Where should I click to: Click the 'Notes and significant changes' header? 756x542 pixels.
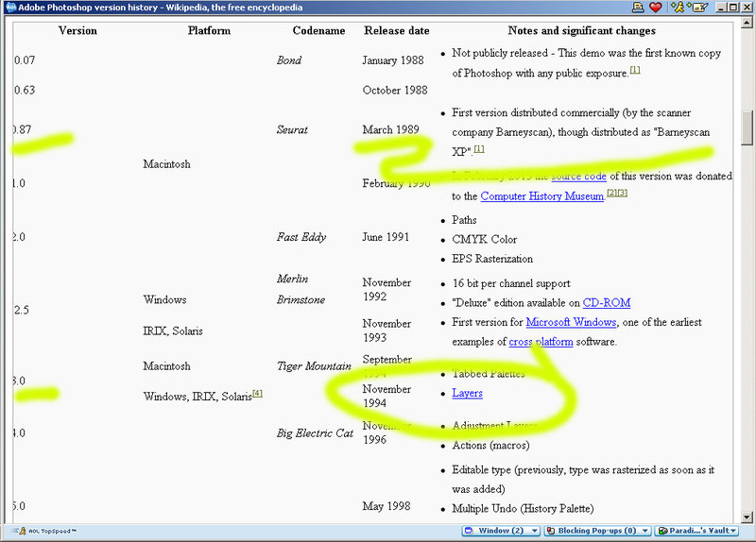(x=581, y=30)
